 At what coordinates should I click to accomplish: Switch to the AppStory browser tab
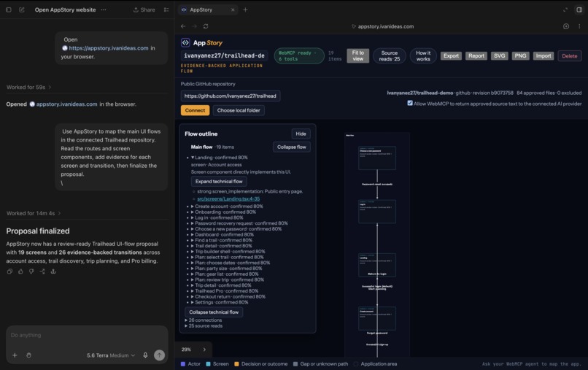tap(207, 9)
